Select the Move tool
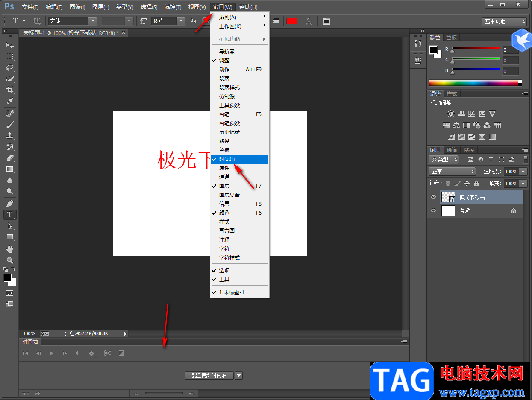The image size is (532, 400). (10, 46)
